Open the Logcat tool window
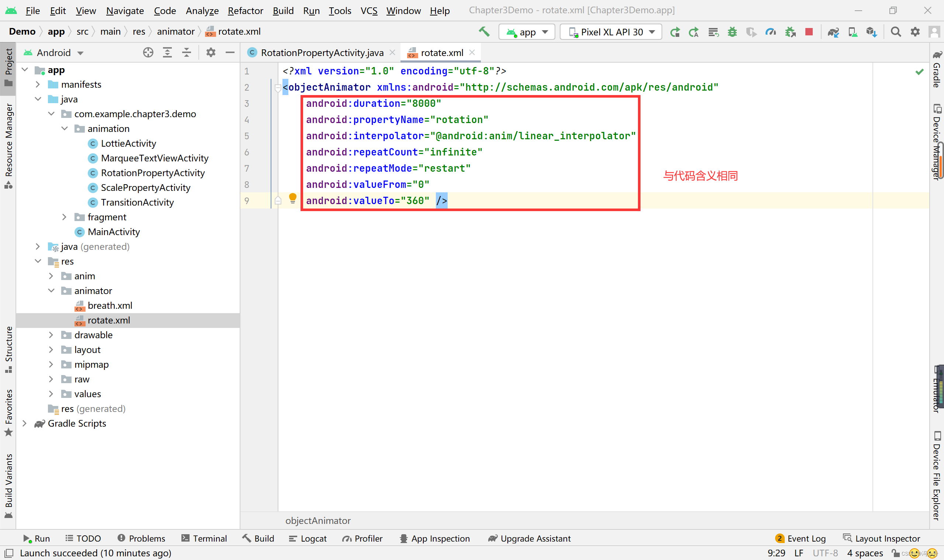 click(308, 539)
